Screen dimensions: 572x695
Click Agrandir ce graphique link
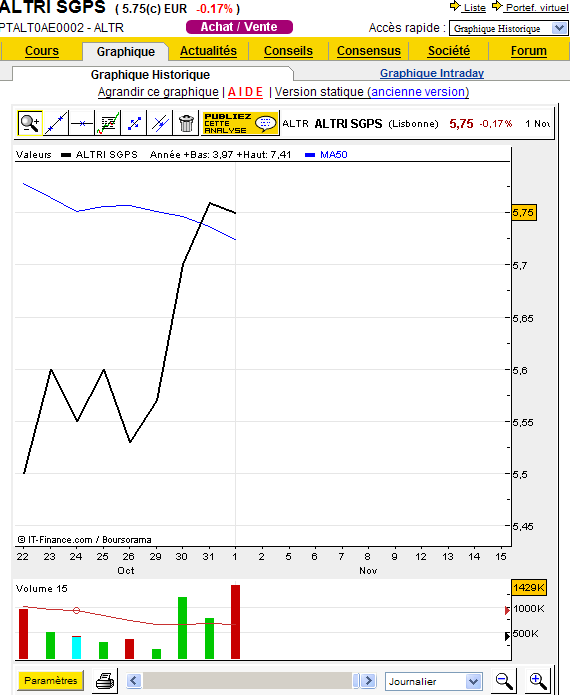tap(158, 92)
